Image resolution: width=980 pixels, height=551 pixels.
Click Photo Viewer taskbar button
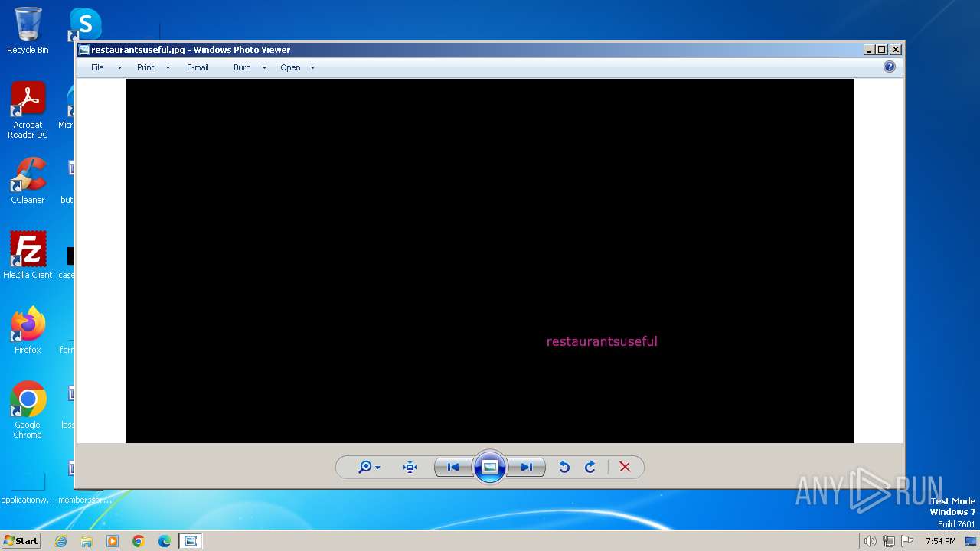190,541
